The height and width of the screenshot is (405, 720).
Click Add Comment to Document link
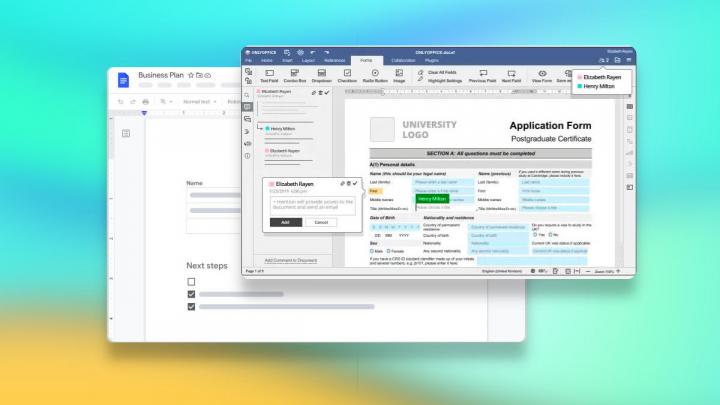[290, 260]
